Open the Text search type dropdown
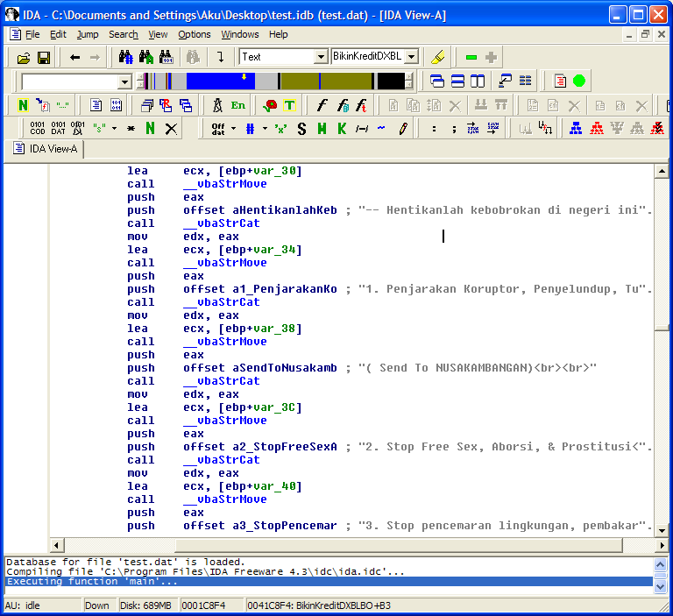This screenshot has width=673, height=616. point(321,57)
